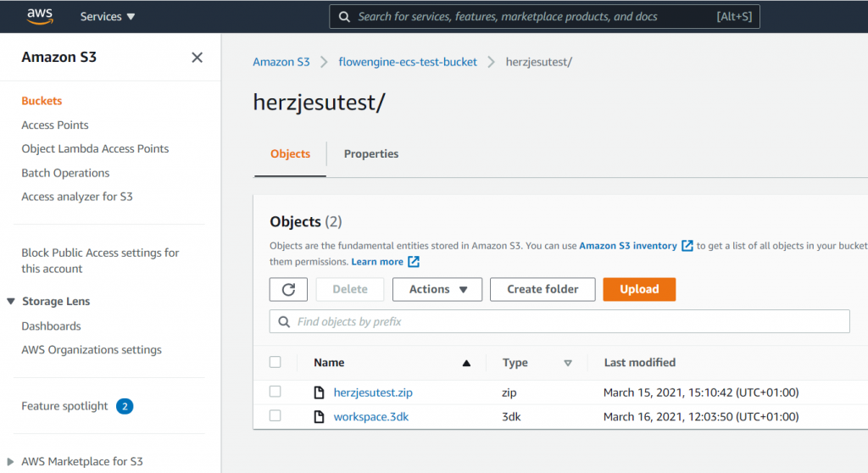868x473 pixels.
Task: Switch to the Properties tab
Action: click(x=371, y=154)
